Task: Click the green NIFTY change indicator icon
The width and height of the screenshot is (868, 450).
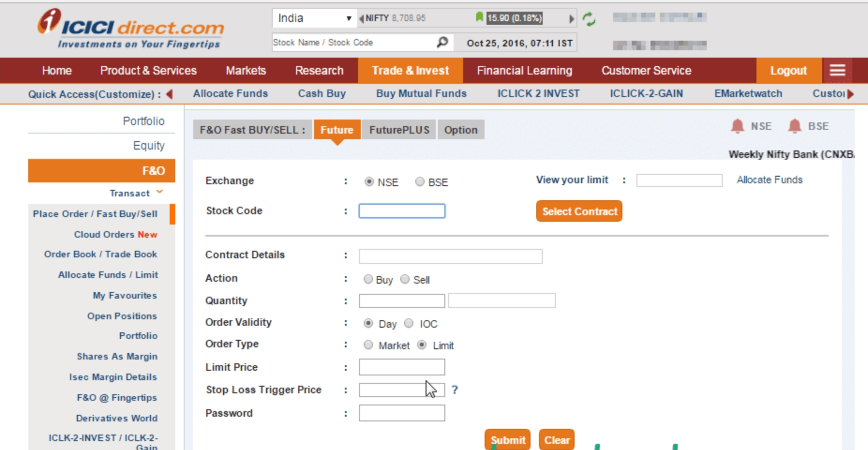Action: pos(479,17)
